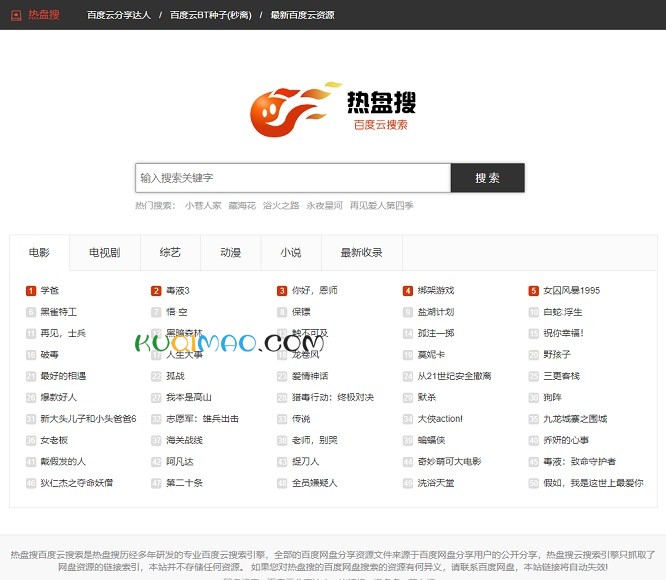Open movie 乔妍的心事
666x580 pixels.
tap(566, 440)
